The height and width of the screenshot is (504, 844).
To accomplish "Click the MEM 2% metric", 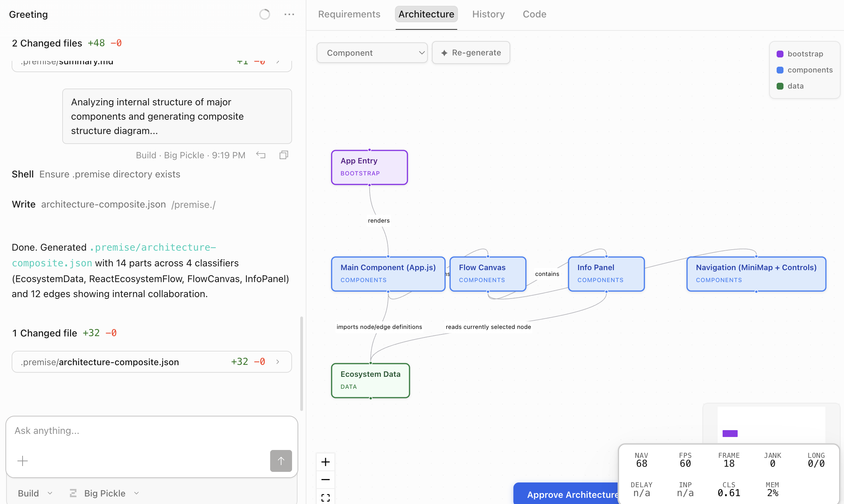I will click(772, 490).
